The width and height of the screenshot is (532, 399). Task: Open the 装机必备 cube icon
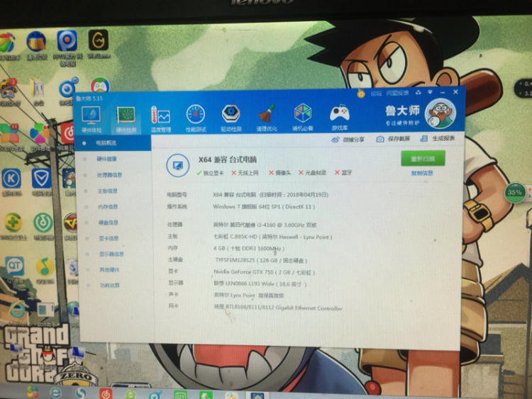pos(303,118)
